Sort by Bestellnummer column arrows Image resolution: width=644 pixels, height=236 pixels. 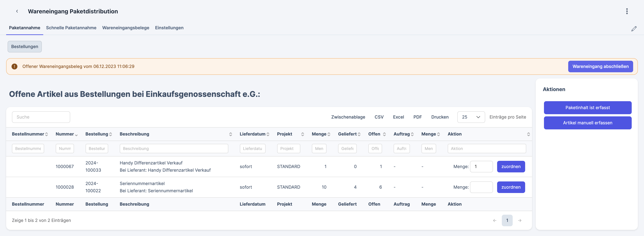click(x=46, y=134)
